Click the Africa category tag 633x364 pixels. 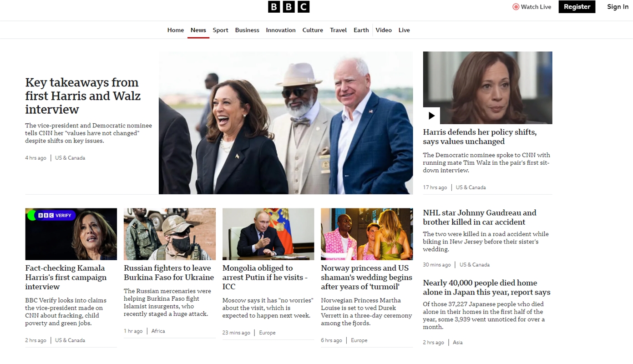[x=158, y=331]
